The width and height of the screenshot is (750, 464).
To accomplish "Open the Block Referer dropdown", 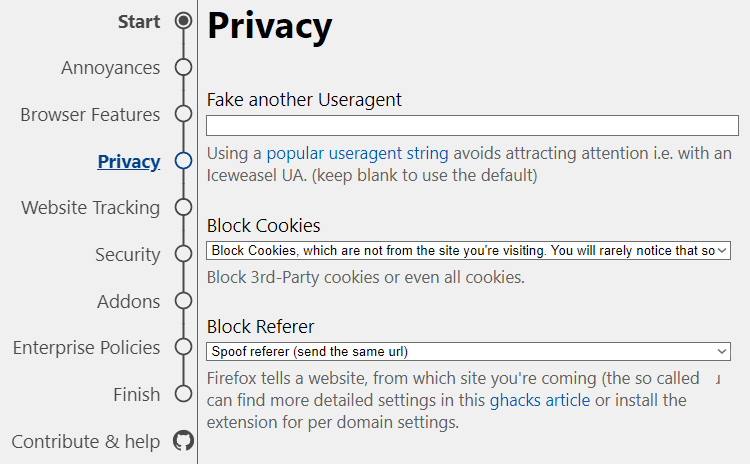I will point(468,352).
